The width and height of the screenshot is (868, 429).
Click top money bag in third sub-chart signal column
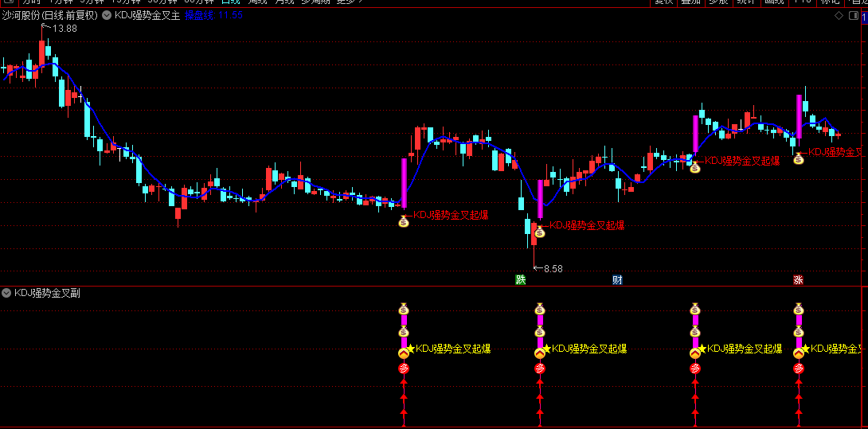(694, 309)
